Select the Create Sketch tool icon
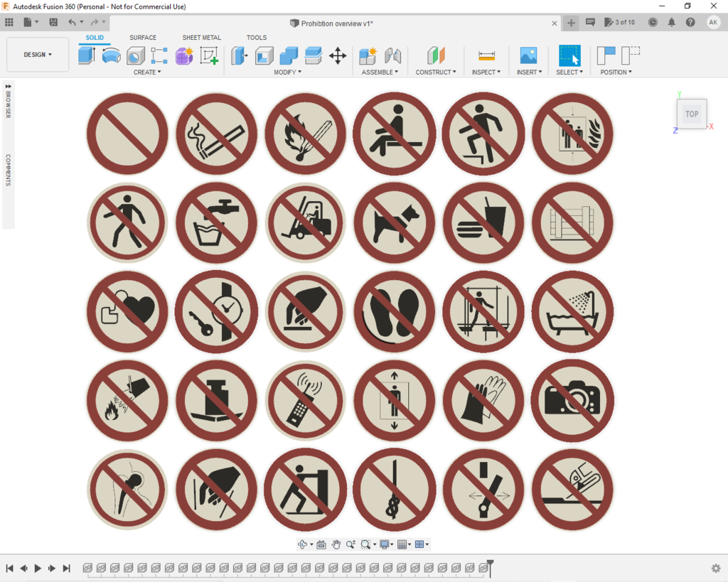 pyautogui.click(x=210, y=55)
